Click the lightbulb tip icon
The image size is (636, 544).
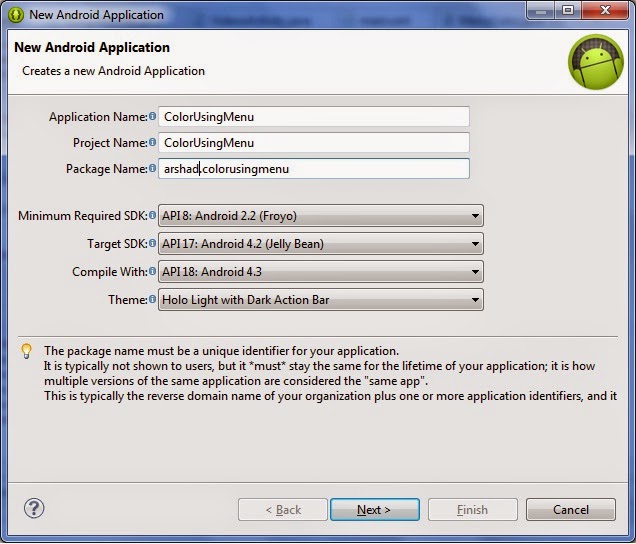click(27, 351)
